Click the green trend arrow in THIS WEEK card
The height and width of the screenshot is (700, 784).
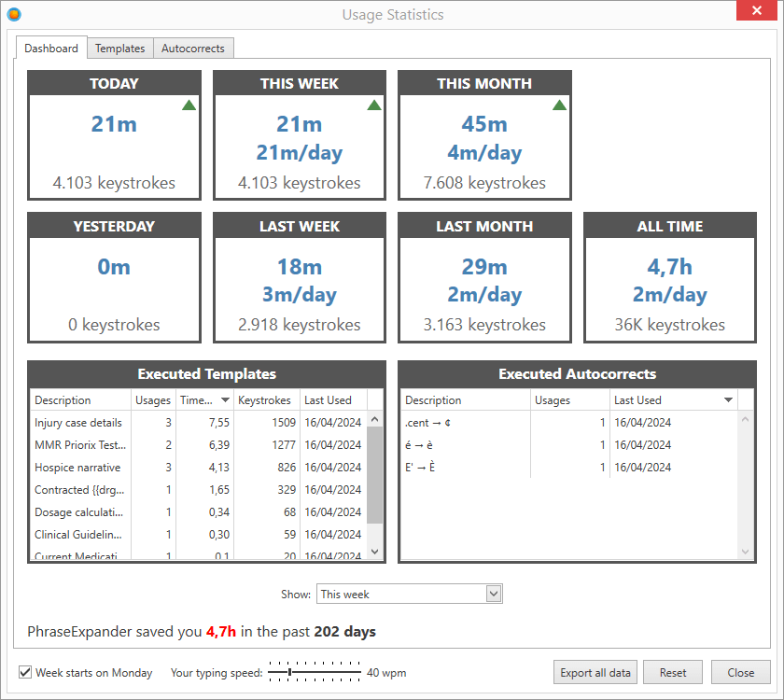click(x=374, y=105)
